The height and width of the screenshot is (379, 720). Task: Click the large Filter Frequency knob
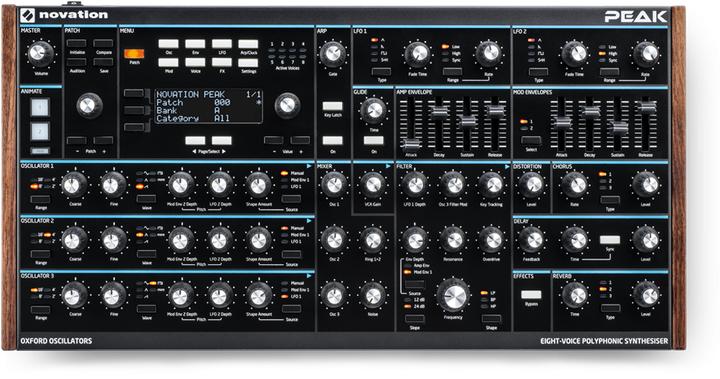point(453,295)
